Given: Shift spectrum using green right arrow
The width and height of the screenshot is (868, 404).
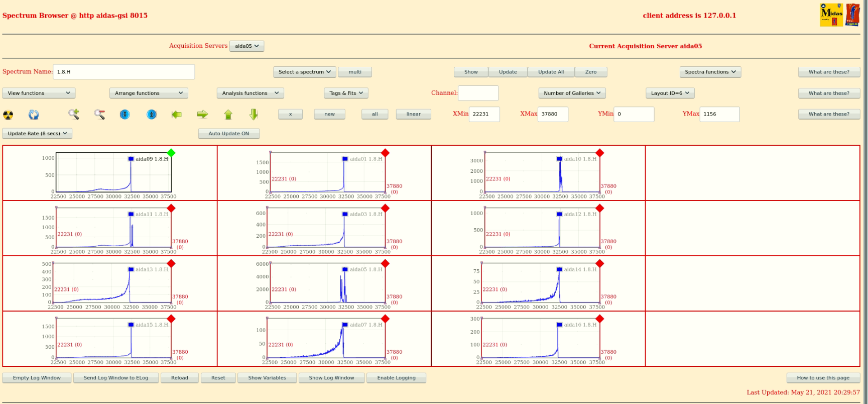Looking at the screenshot, I should [x=202, y=115].
